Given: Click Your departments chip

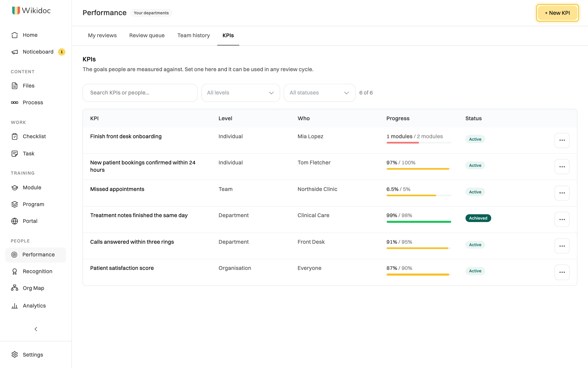Looking at the screenshot, I should coord(151,13).
